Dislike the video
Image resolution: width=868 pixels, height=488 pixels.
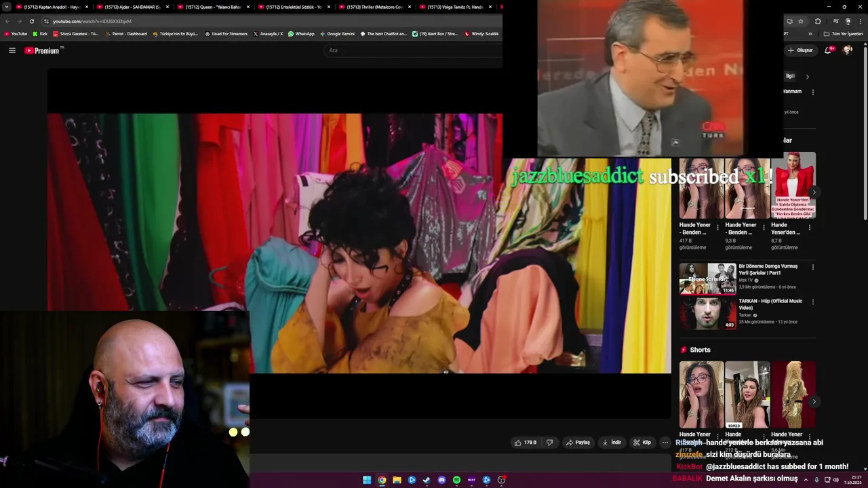pos(550,443)
